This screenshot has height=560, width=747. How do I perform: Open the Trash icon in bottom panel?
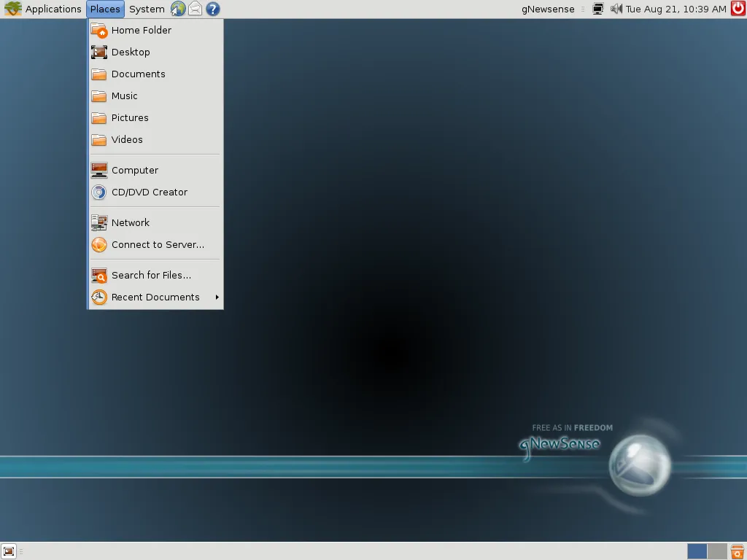(x=738, y=551)
